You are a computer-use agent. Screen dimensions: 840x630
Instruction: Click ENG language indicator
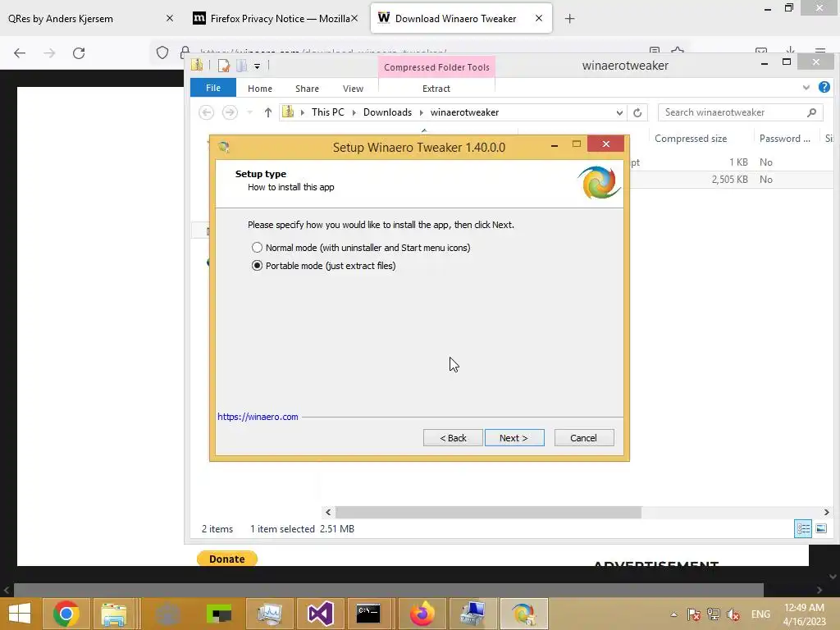pos(760,614)
